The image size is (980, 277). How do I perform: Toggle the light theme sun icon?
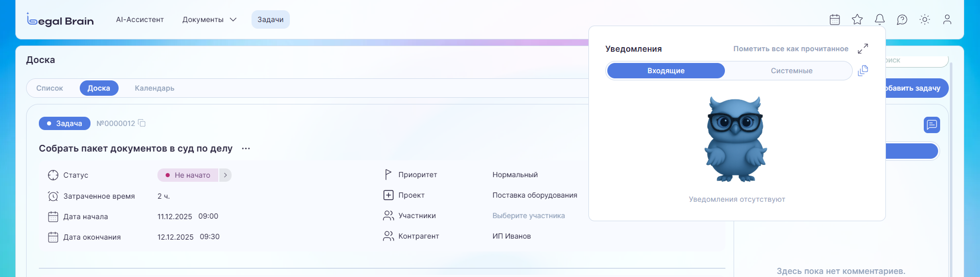point(924,19)
